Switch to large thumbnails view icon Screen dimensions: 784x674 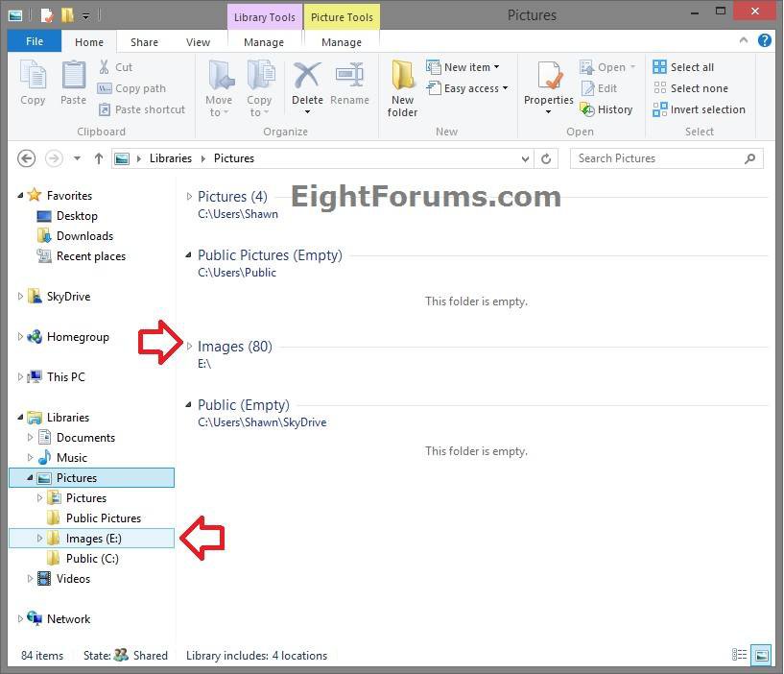click(761, 656)
